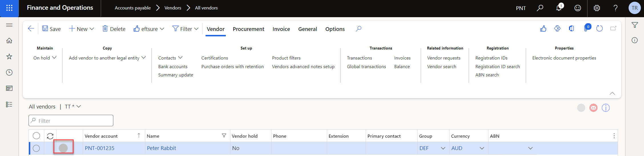Open the eftsure dropdown menu
This screenshot has width=644, height=156.
(149, 29)
